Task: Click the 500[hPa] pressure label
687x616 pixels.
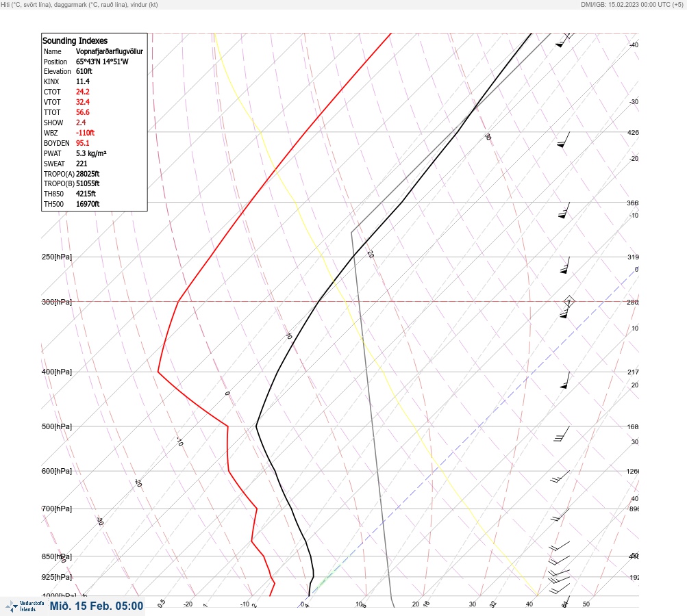Action: [x=57, y=426]
